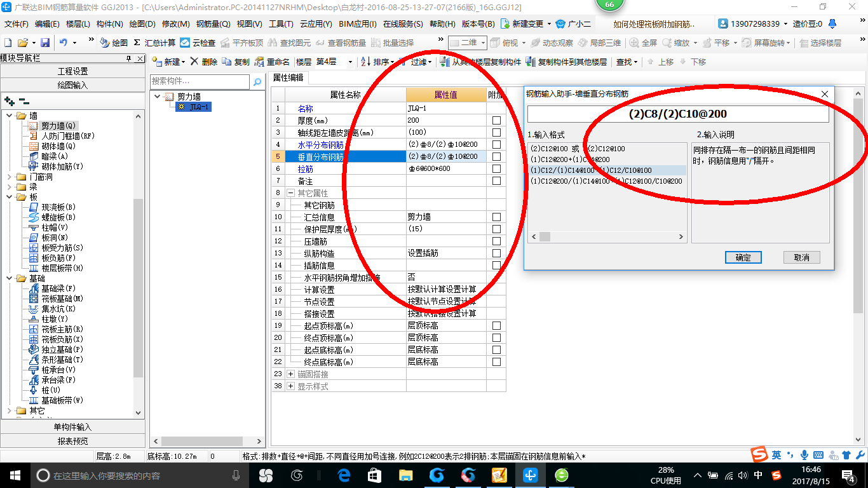Image resolution: width=868 pixels, height=488 pixels.
Task: Click the rebar value input field in dialog
Action: [x=678, y=114]
